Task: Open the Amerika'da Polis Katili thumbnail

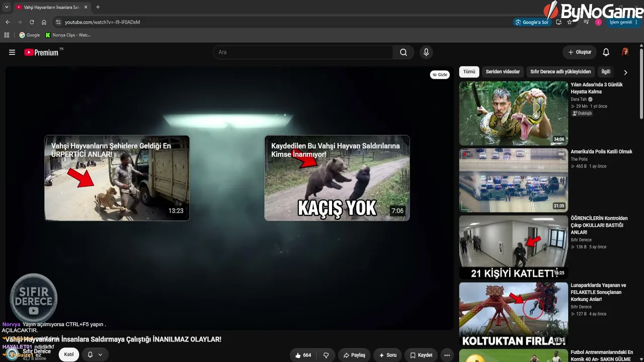Action: click(513, 180)
